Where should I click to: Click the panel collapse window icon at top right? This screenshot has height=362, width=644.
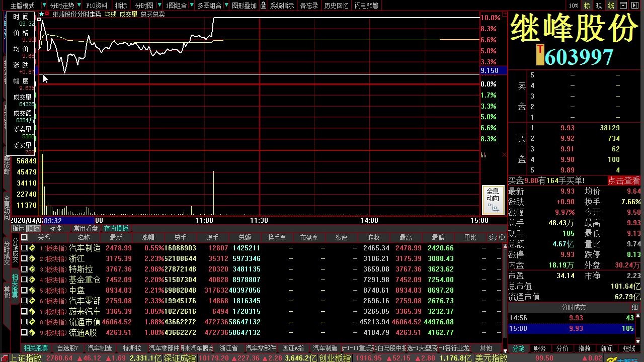[624, 6]
